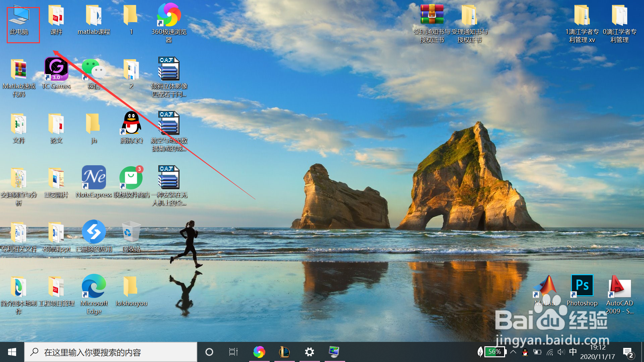Select the AutoCAD 2009 shortcut
644x362 pixels.
(620, 287)
